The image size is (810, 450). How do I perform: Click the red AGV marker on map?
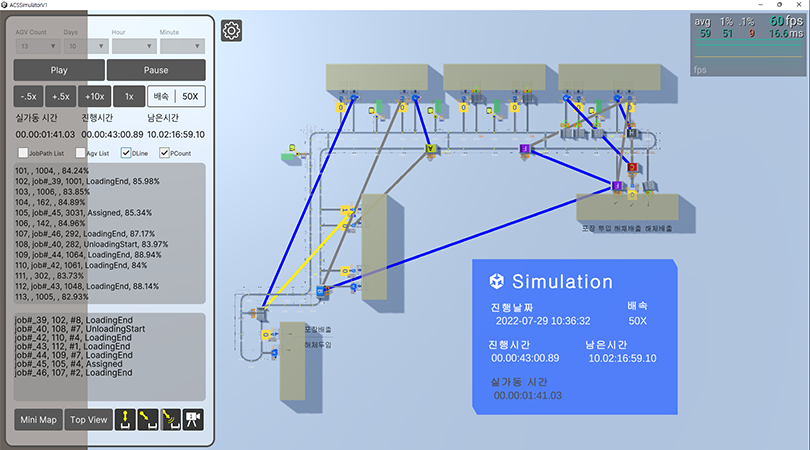632,166
